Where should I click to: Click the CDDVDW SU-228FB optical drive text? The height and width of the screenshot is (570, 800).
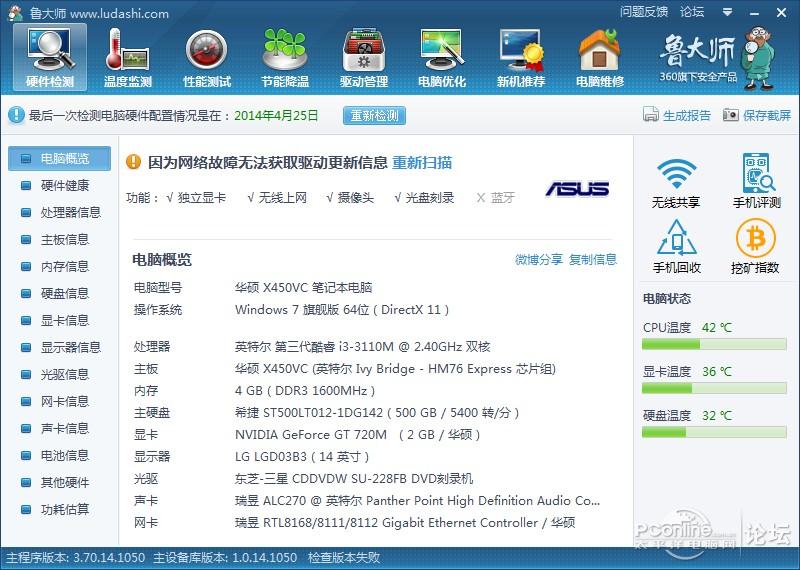354,479
